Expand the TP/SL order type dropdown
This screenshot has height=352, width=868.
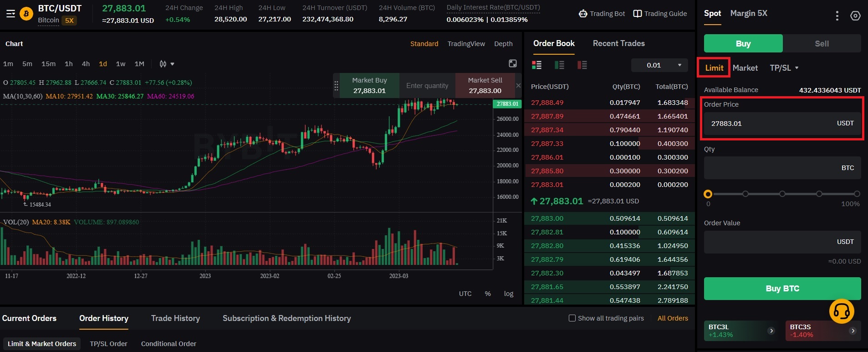click(784, 68)
